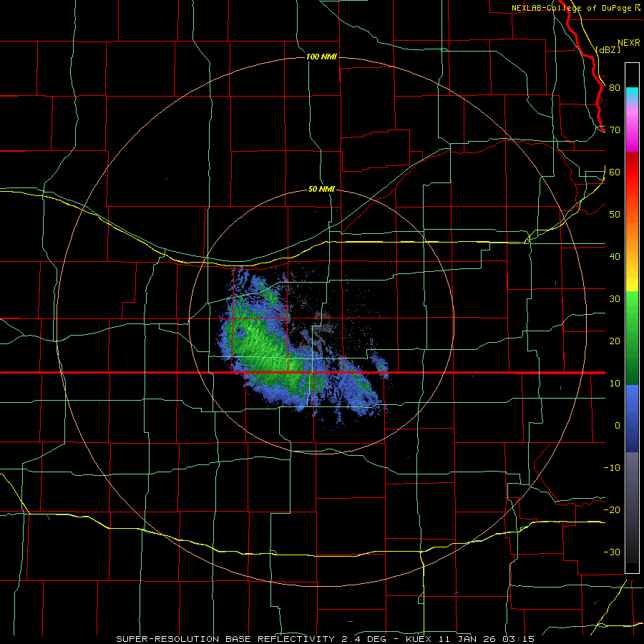
Task: Click the NEXLAB-College of DuPage credit text
Action: 571,8
